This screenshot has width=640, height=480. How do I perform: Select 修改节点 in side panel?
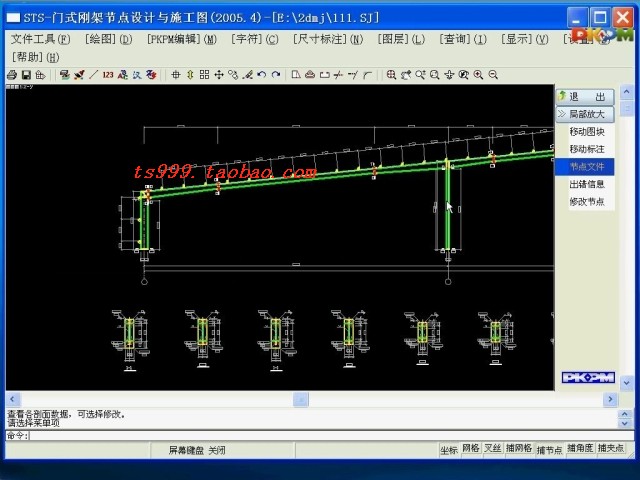click(x=587, y=201)
